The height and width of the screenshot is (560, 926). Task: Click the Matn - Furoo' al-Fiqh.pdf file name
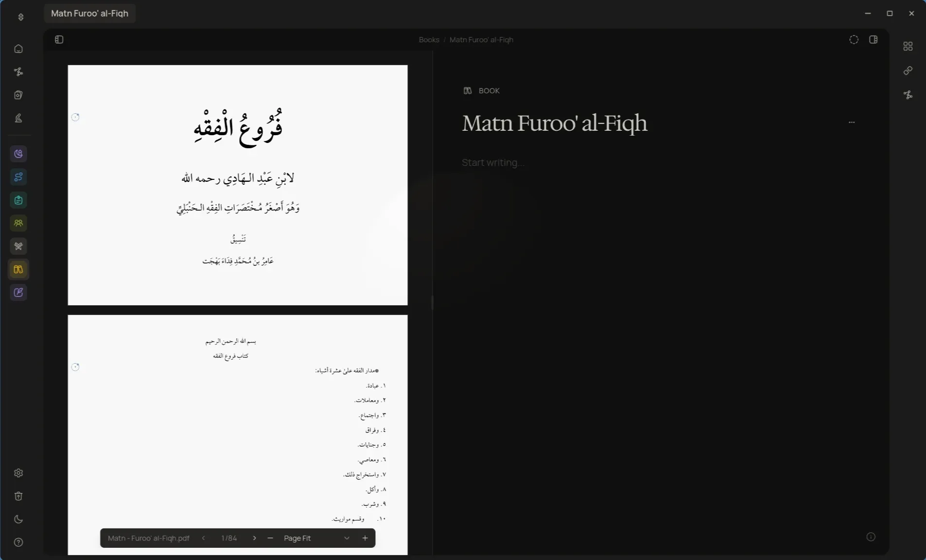coord(149,538)
